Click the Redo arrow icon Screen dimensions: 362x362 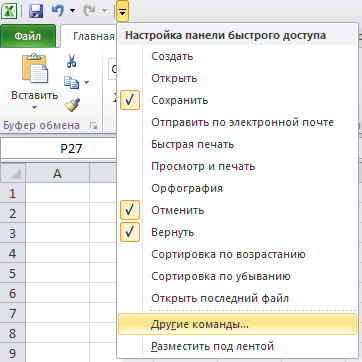[89, 11]
